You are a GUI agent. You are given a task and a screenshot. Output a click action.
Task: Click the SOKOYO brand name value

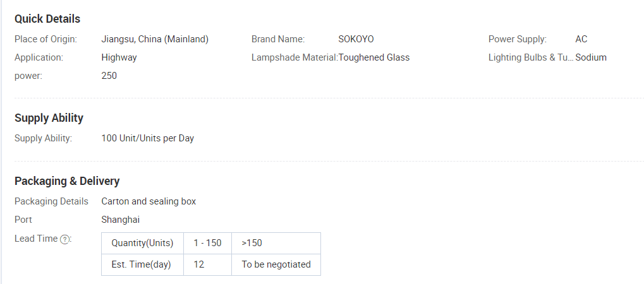(356, 39)
